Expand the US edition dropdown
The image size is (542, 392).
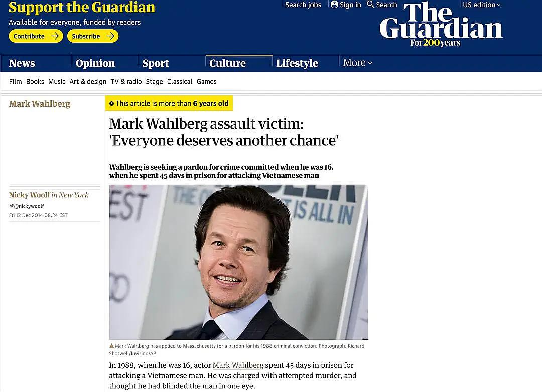coord(481,5)
